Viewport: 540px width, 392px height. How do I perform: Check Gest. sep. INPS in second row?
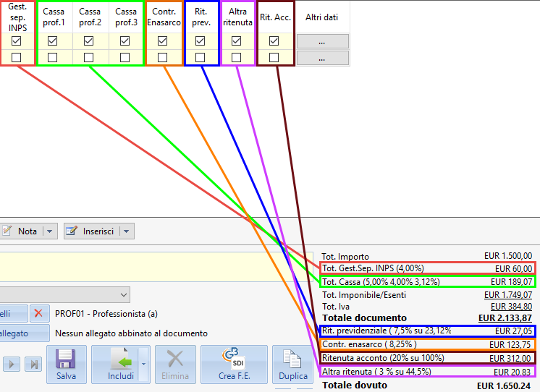tap(16, 57)
